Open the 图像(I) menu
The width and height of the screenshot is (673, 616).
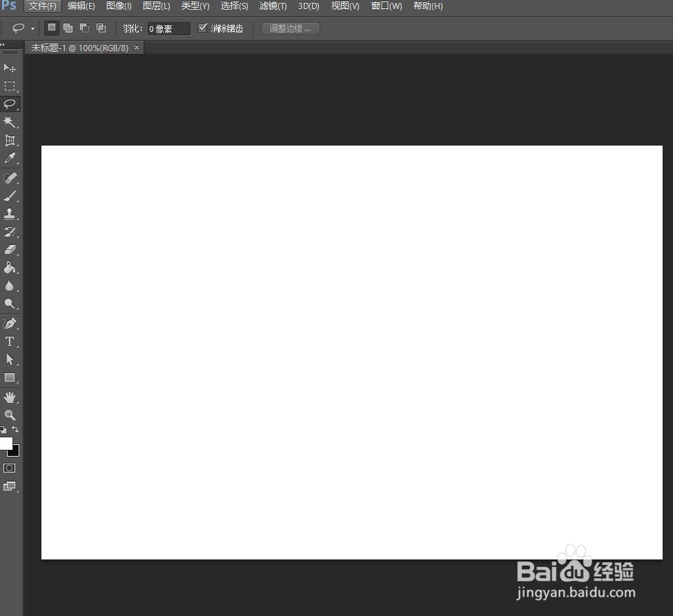pyautogui.click(x=119, y=6)
